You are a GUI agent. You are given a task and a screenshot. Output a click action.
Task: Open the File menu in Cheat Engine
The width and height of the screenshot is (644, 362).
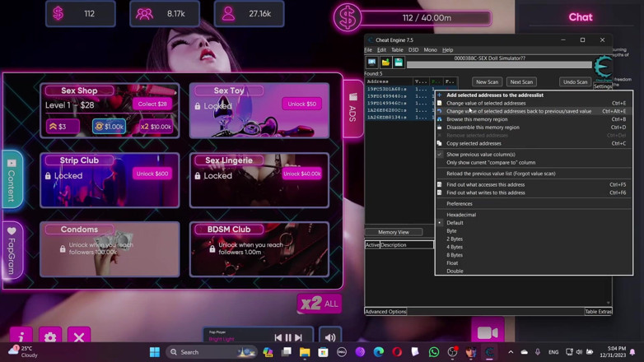[x=368, y=49]
